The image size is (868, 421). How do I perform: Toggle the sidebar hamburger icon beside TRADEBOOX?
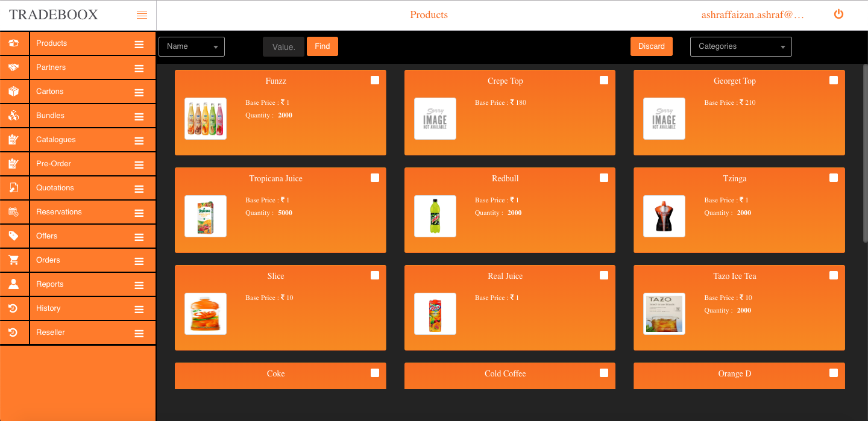(142, 15)
